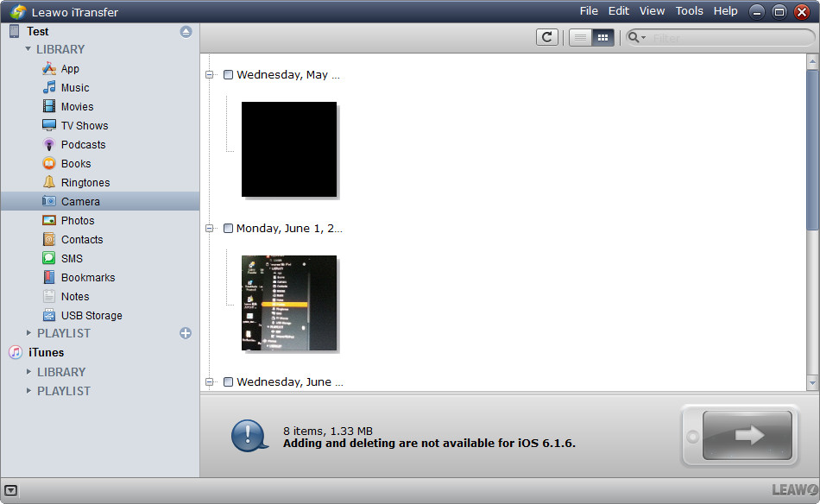Open the Tools menu

(x=690, y=11)
